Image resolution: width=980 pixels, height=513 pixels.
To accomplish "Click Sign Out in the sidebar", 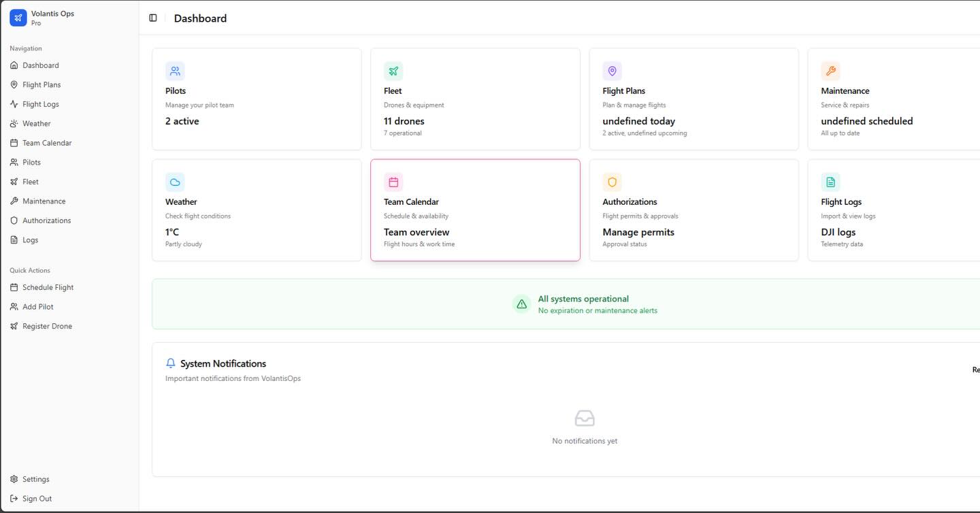I will (37, 499).
